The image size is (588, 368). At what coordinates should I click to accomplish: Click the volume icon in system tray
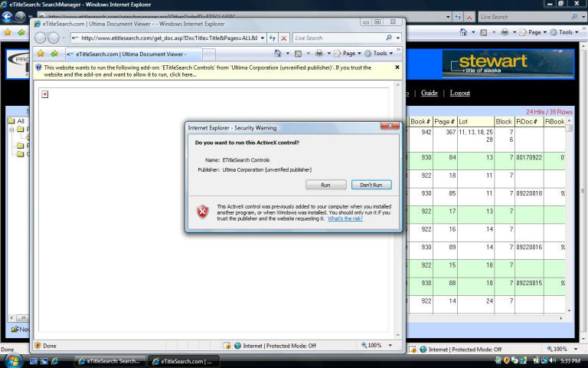(553, 360)
